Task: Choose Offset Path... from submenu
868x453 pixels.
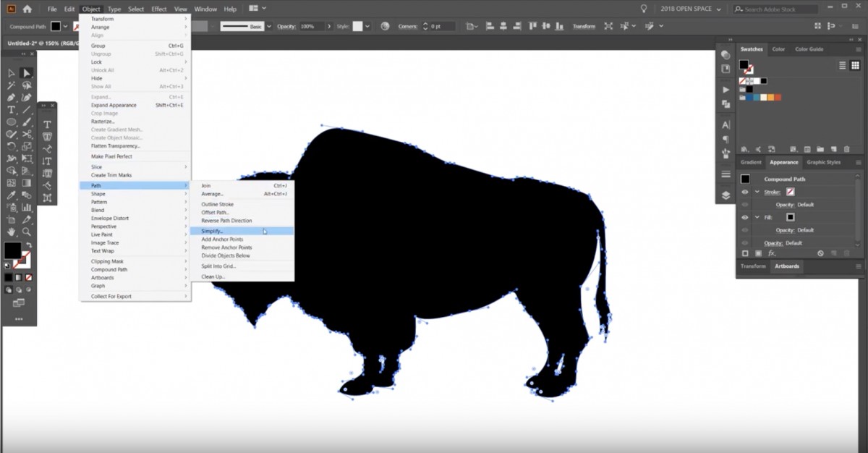Action: point(215,213)
